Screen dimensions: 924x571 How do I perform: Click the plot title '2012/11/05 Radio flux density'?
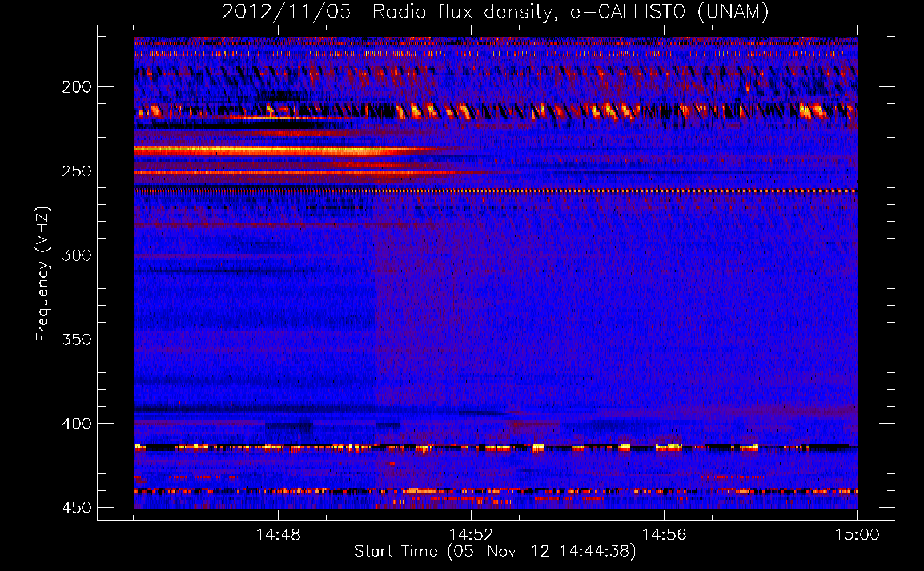tap(388, 11)
